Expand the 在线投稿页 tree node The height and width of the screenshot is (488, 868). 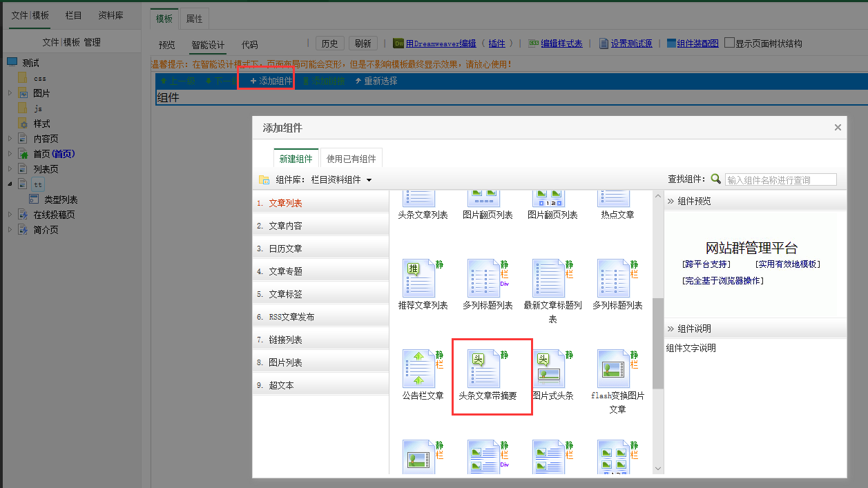[10, 215]
